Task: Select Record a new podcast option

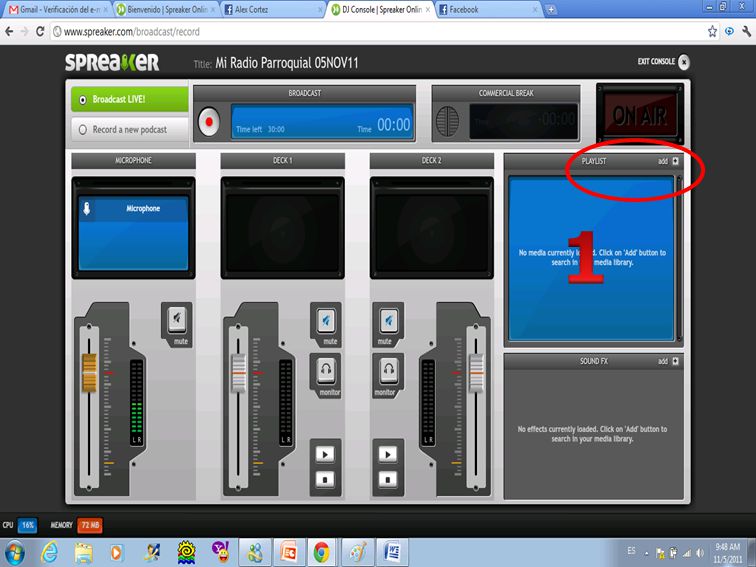Action: coord(130,130)
